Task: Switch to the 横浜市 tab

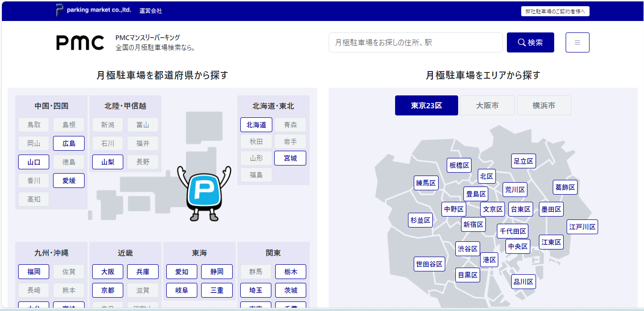Action: [544, 105]
